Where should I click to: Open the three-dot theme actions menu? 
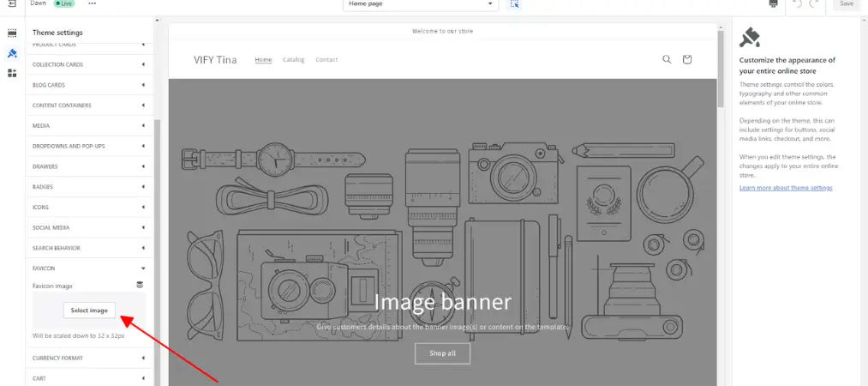[92, 3]
